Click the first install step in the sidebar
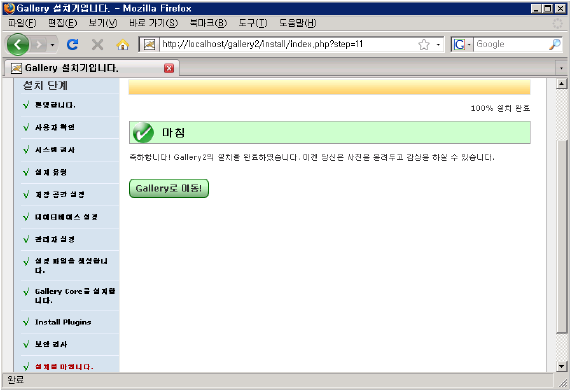The width and height of the screenshot is (570, 390). 55,105
